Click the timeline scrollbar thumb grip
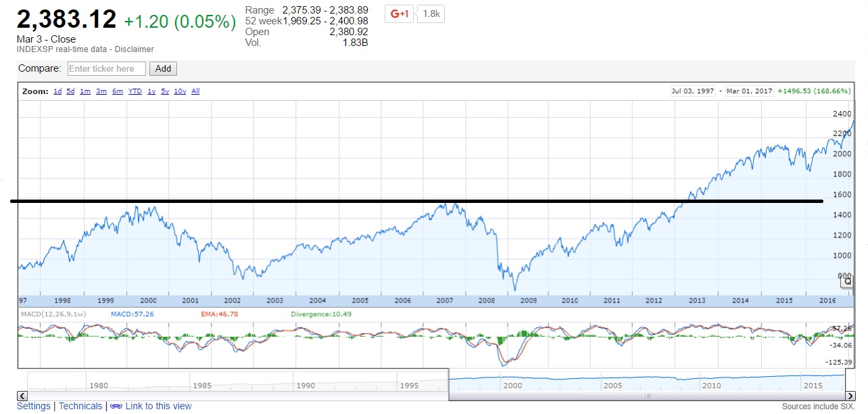 click(x=647, y=396)
